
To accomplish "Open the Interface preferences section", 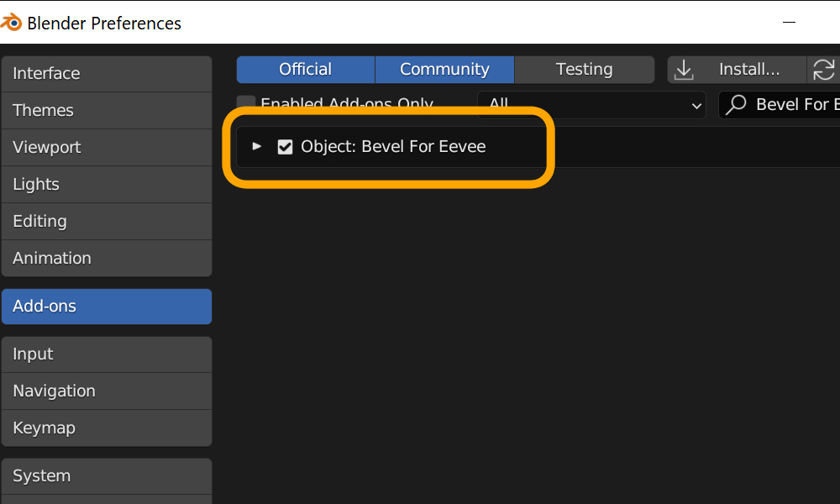I will tap(107, 73).
